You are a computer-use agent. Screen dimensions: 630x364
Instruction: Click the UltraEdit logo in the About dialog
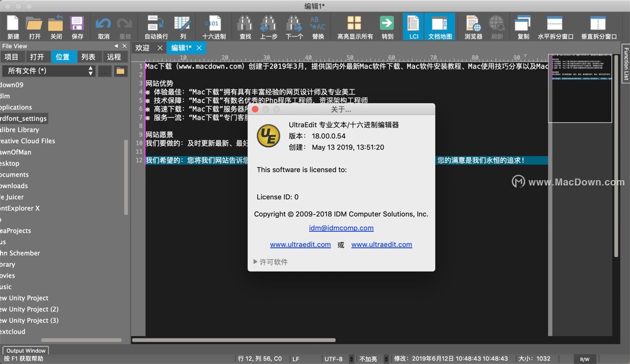[268, 136]
